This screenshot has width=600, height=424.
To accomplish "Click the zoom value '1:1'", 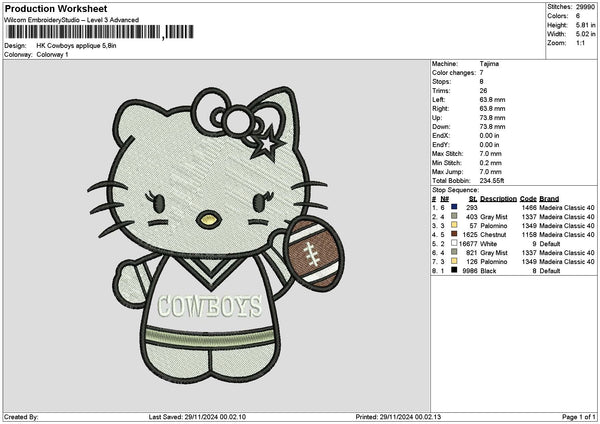I will pos(580,43).
